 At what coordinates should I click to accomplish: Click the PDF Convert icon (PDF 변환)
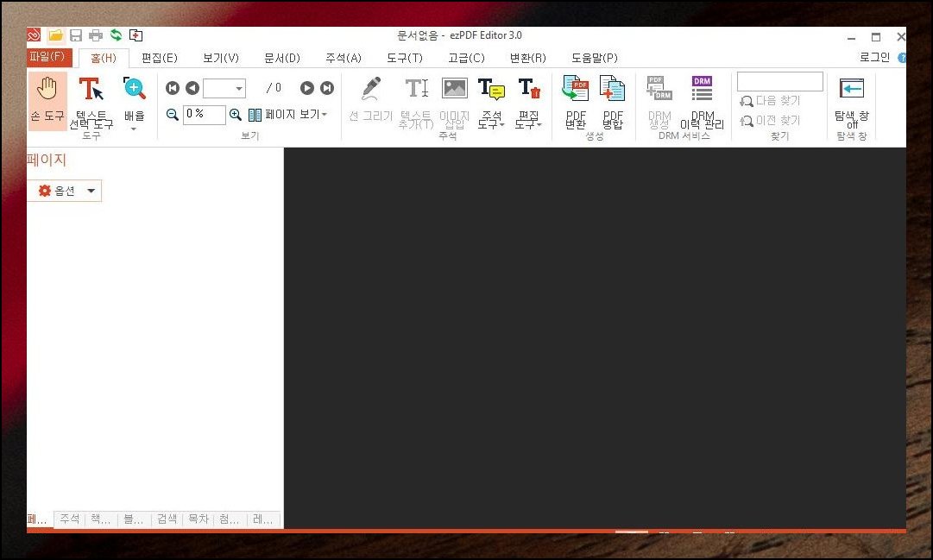pyautogui.click(x=576, y=101)
